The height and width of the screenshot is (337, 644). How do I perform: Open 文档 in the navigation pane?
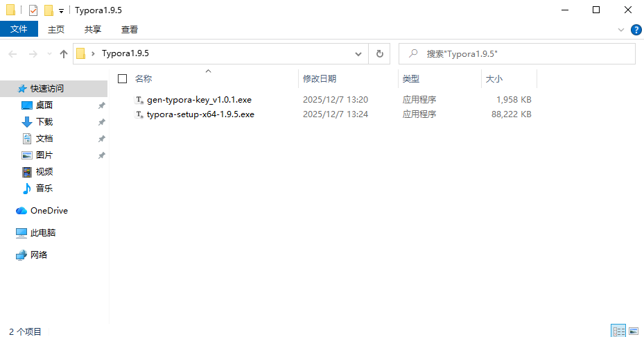click(x=44, y=139)
